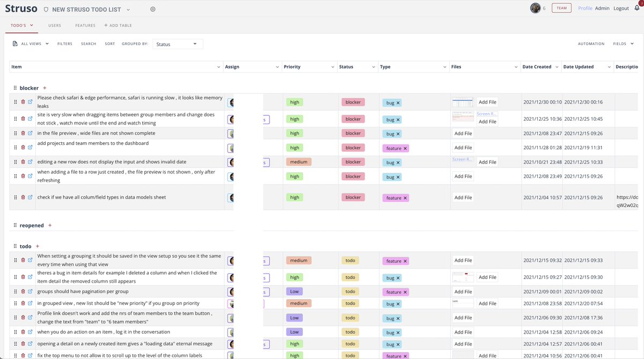Open Type column header chevron
This screenshot has height=359, width=644.
click(445, 67)
